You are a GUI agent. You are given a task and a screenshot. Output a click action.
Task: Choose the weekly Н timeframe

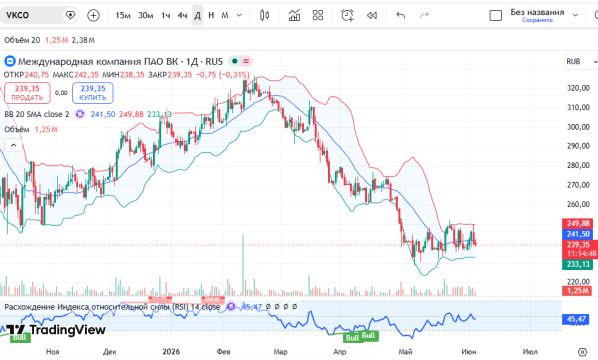(x=211, y=15)
